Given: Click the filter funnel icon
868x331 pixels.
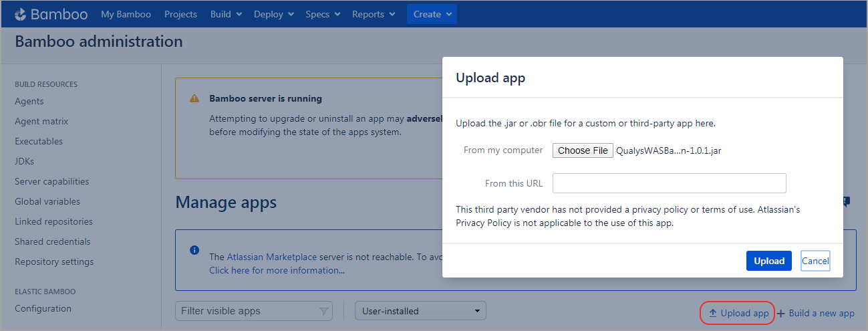Looking at the screenshot, I should 323,311.
